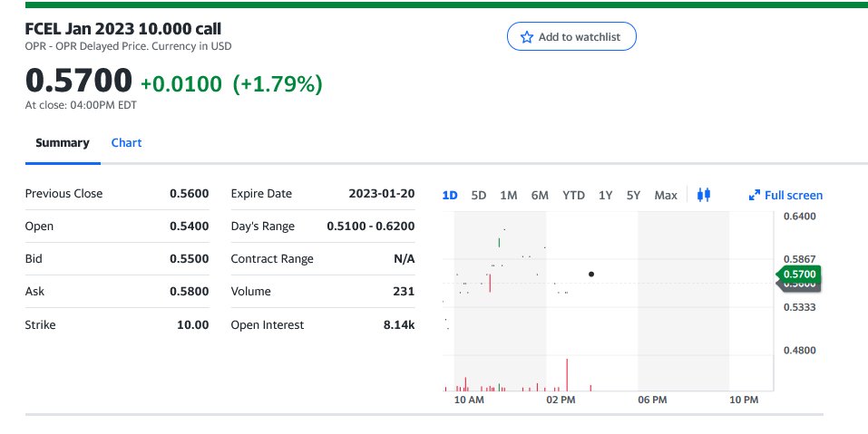
Task: Click the Bid value 0.5500
Action: pyautogui.click(x=190, y=259)
